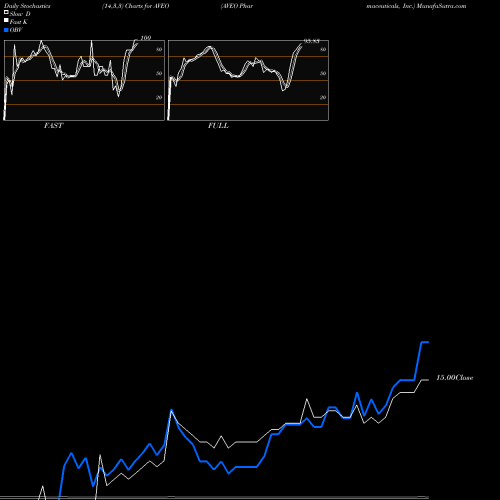Screen dimensions: 500x500
Task: Click the '(AVEO Phar' header text
Action: click(x=237, y=6)
